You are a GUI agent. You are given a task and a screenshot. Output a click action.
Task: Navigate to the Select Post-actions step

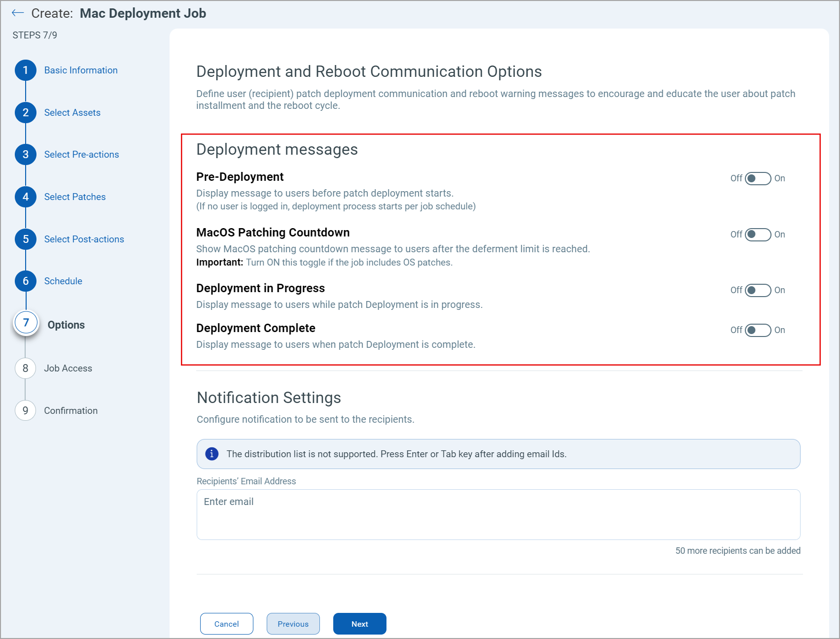pyautogui.click(x=25, y=239)
